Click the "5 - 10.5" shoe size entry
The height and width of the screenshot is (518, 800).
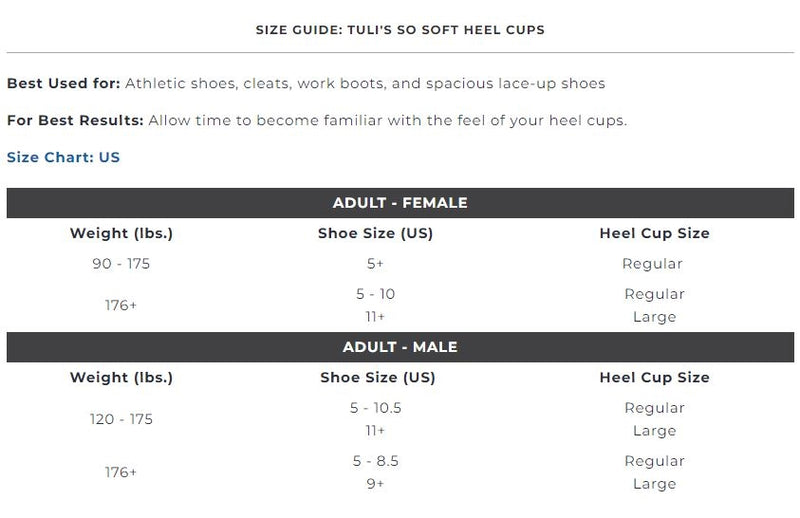(375, 408)
